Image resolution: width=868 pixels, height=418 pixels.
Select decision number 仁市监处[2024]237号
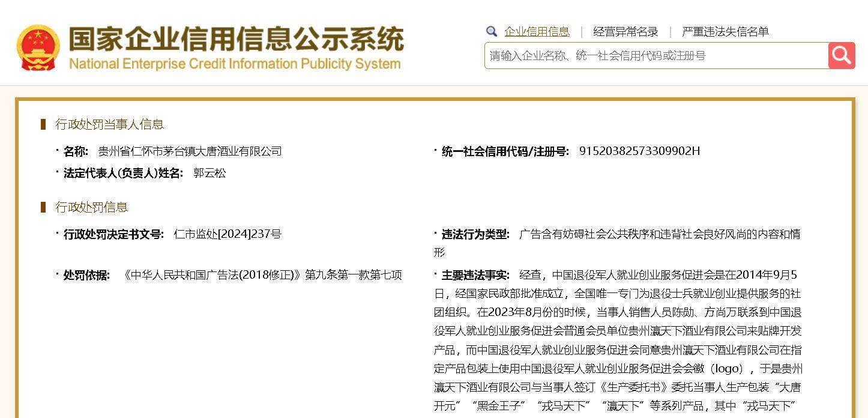tap(228, 234)
